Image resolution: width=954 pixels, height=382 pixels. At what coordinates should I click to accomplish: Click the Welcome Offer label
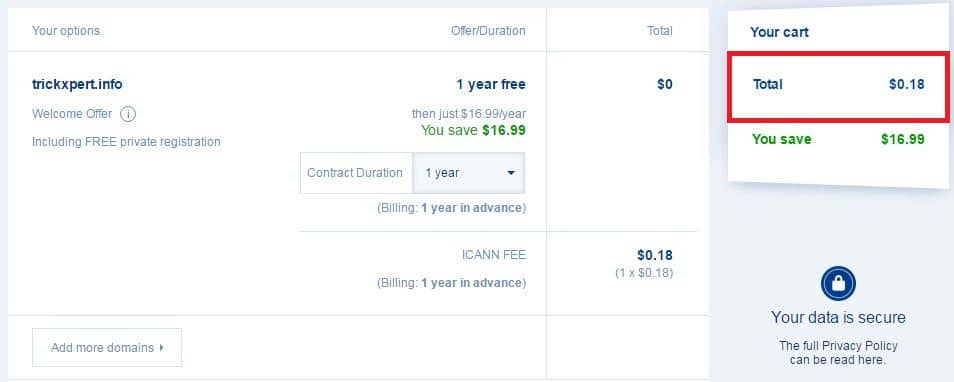pos(72,114)
